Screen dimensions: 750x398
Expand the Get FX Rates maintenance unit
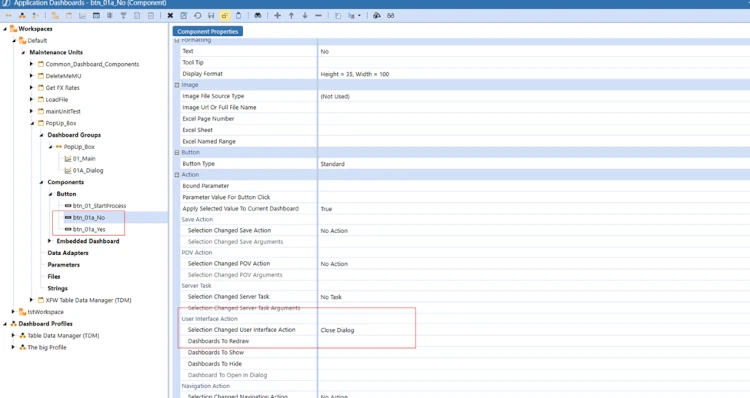point(32,88)
